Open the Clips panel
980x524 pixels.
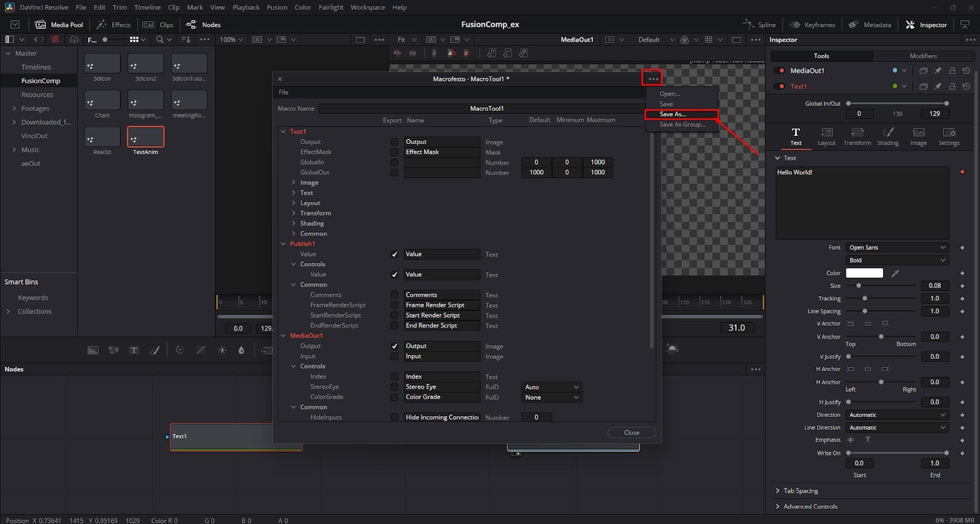pos(158,24)
